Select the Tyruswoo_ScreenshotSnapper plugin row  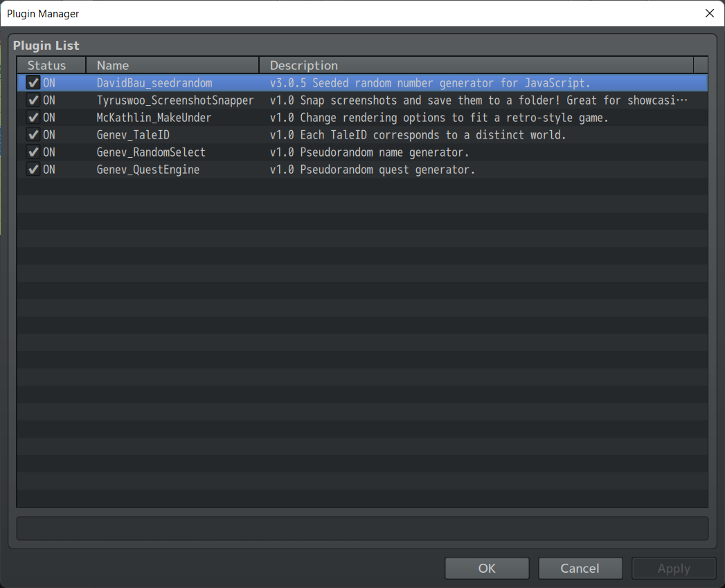pos(175,100)
